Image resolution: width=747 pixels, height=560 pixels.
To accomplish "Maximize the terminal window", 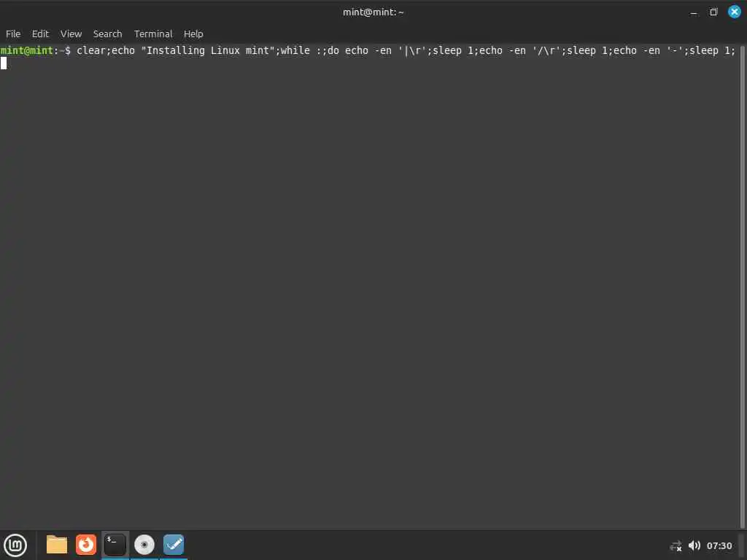I will pos(713,12).
